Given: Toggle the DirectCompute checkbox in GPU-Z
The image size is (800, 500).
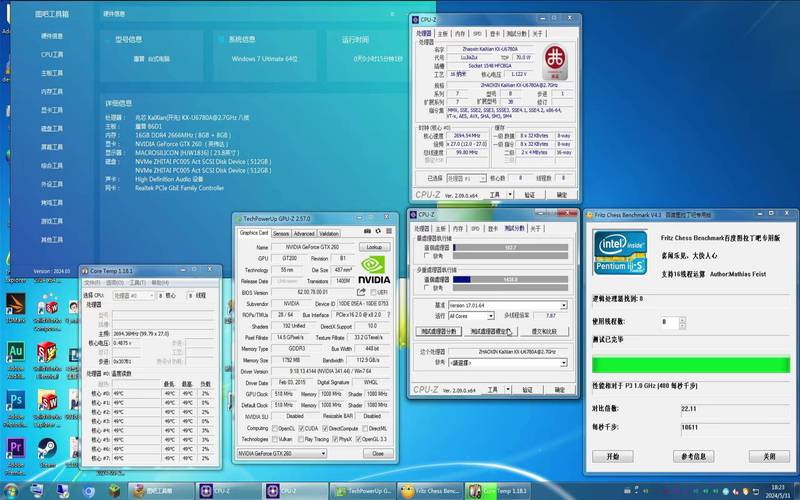Looking at the screenshot, I should pyautogui.click(x=323, y=429).
